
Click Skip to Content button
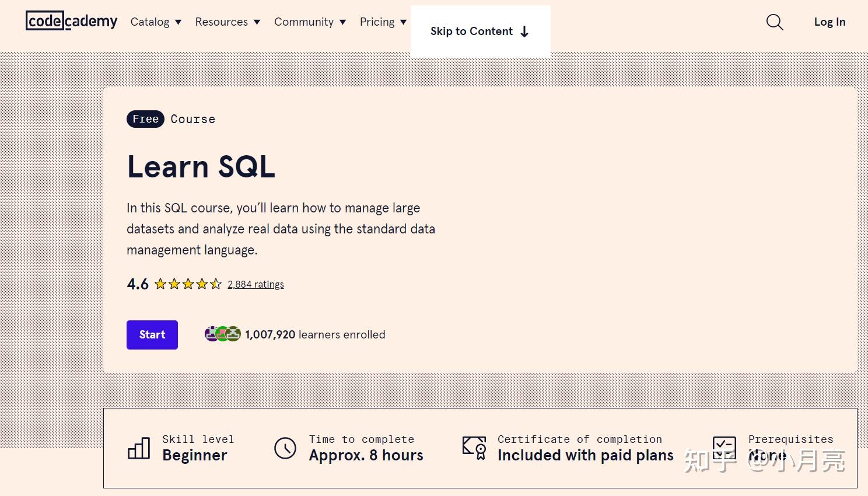click(x=480, y=32)
